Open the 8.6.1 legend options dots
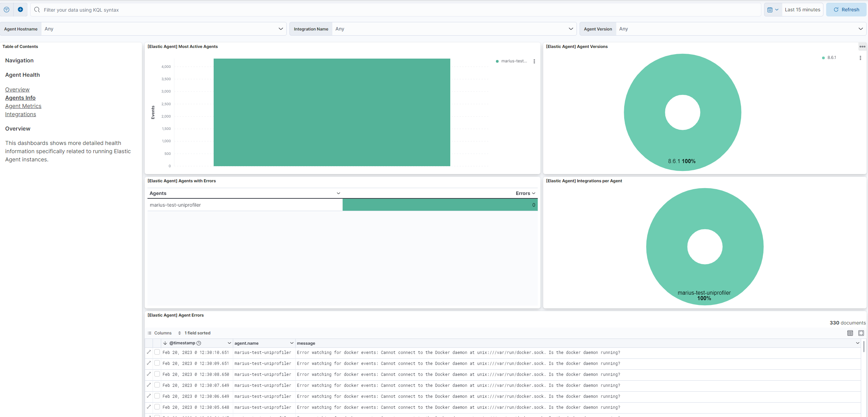 pos(860,58)
